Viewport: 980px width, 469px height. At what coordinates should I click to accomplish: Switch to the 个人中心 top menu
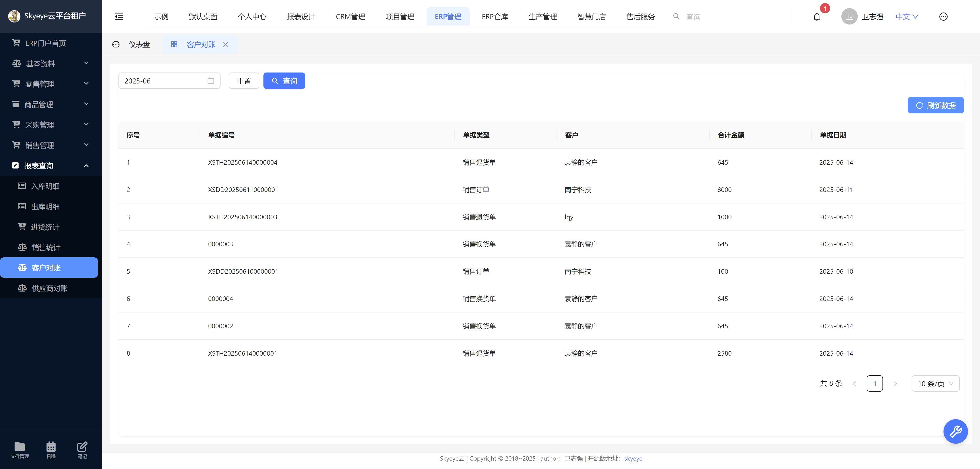(252, 17)
